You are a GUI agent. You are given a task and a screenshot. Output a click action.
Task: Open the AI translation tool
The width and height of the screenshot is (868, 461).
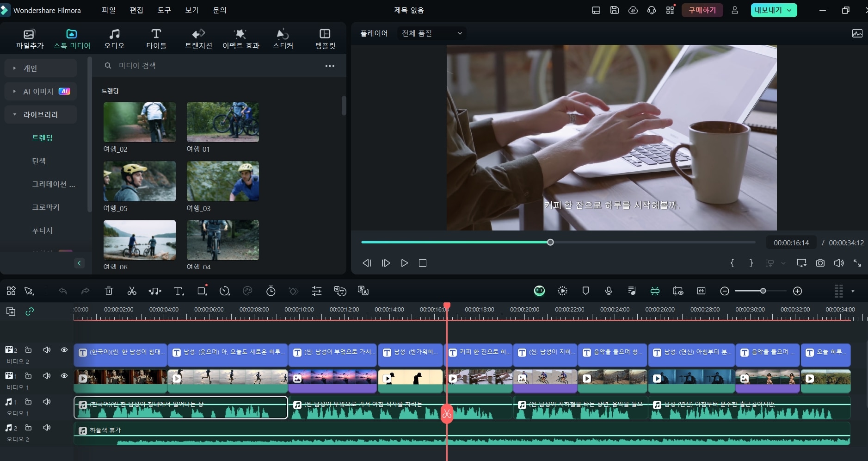(x=363, y=291)
